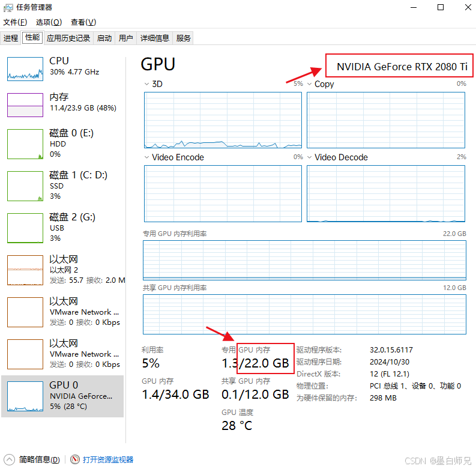Click the driver version 32.0.15.6117
Image resolution: width=476 pixels, height=469 pixels.
click(x=391, y=350)
